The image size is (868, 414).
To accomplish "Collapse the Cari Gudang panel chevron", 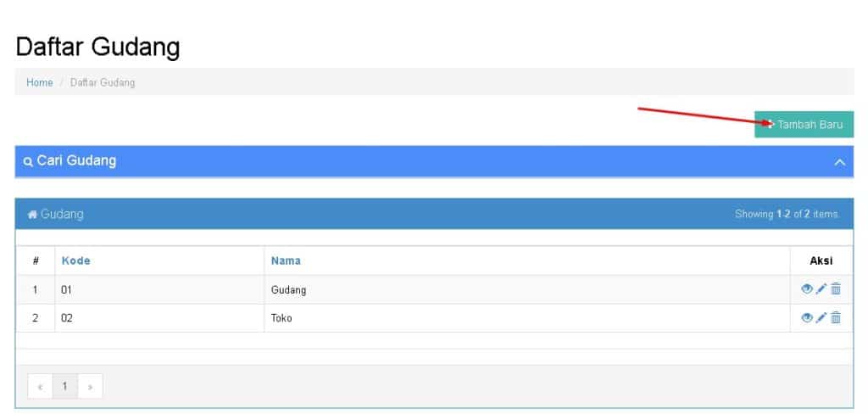I will click(x=839, y=162).
